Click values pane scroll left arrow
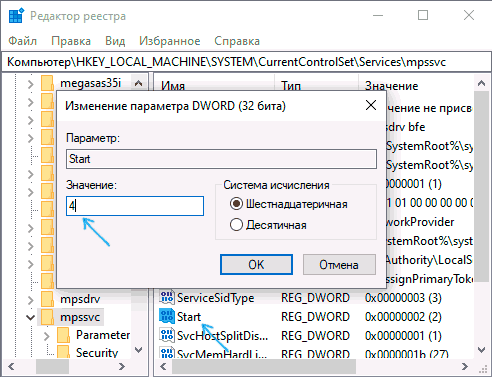The height and width of the screenshot is (377, 492). click(163, 367)
